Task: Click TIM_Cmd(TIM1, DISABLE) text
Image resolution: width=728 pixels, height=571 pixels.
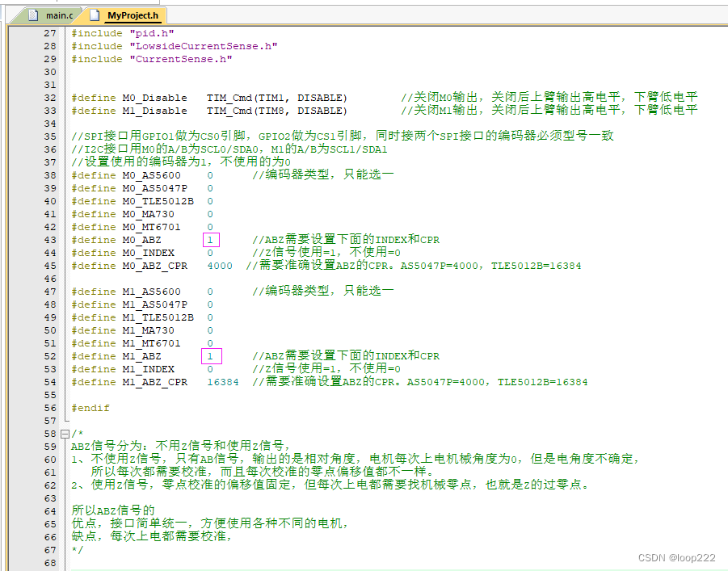Action: point(276,98)
